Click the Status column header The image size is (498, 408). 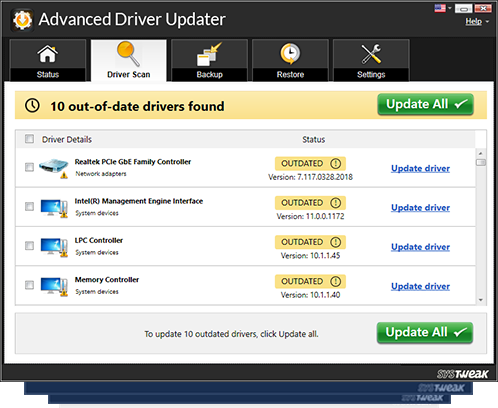click(x=313, y=139)
